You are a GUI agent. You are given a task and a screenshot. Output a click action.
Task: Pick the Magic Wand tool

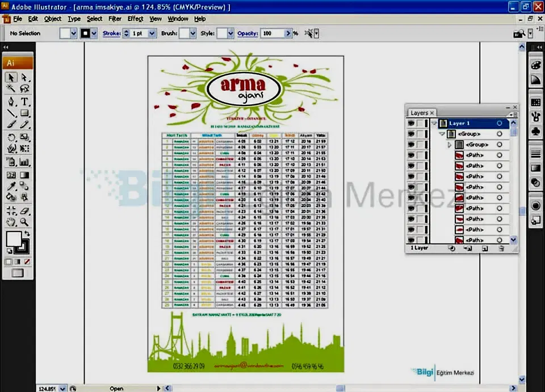pos(11,89)
